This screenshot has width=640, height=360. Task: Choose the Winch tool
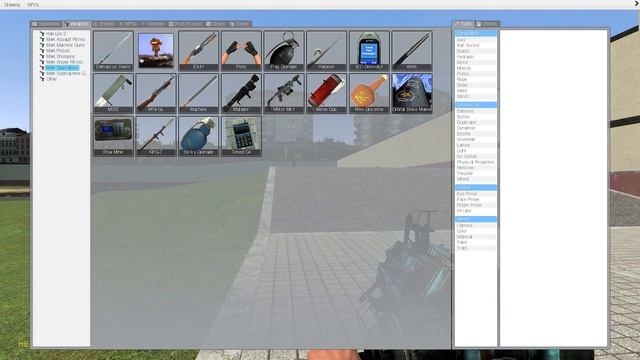click(x=476, y=97)
